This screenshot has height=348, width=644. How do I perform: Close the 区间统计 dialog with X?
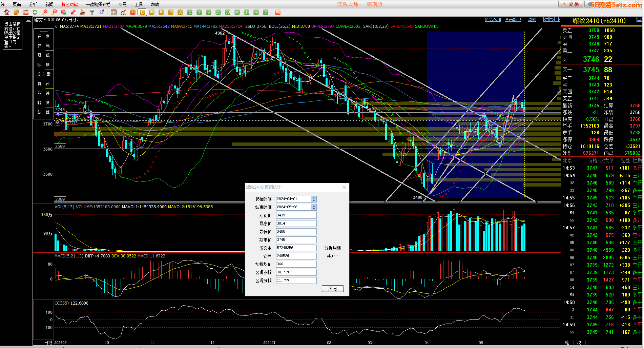(344, 187)
